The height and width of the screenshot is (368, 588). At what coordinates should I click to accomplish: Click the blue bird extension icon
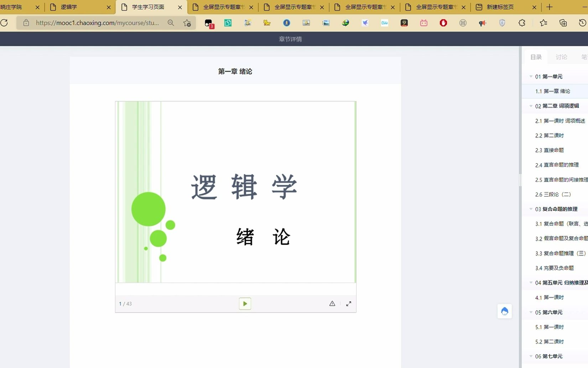(x=365, y=23)
